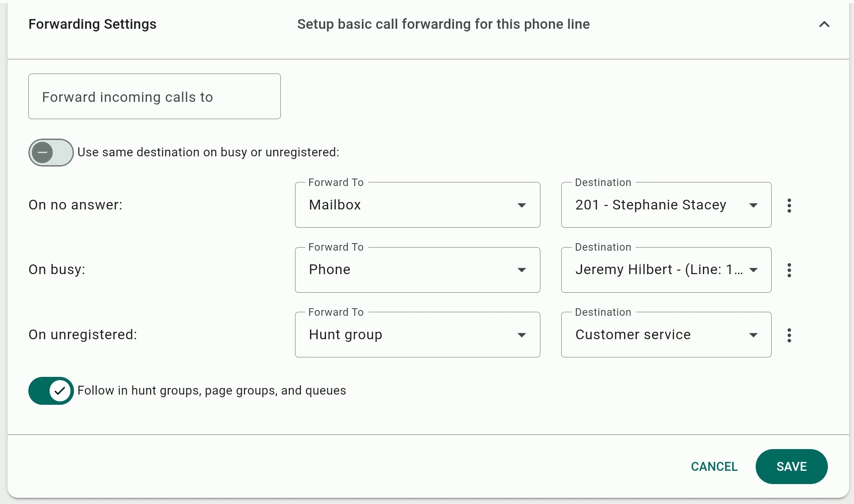
Task: Open the Mailbox Forward To dropdown
Action: coord(417,205)
